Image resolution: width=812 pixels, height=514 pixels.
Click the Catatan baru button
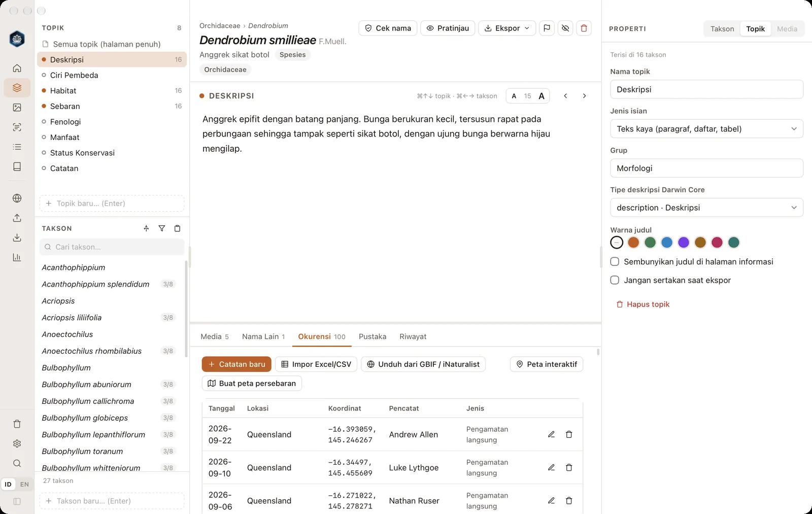tap(236, 364)
